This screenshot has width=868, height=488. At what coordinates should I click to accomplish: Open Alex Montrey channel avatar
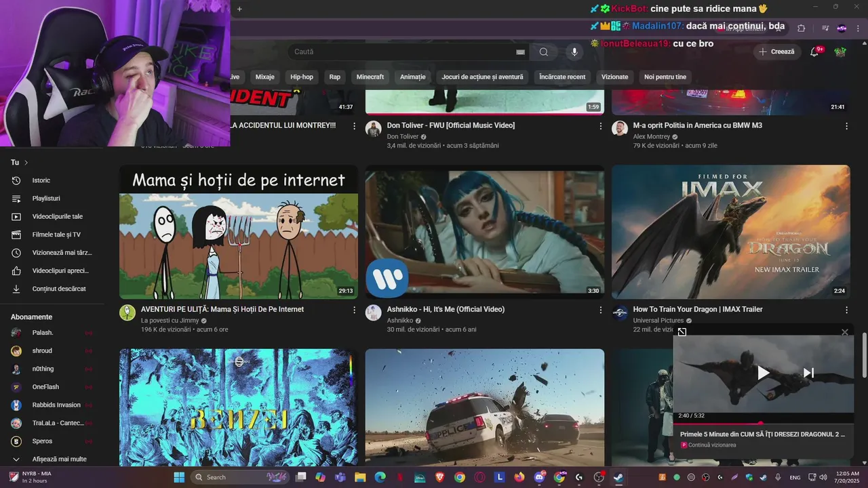tap(620, 129)
